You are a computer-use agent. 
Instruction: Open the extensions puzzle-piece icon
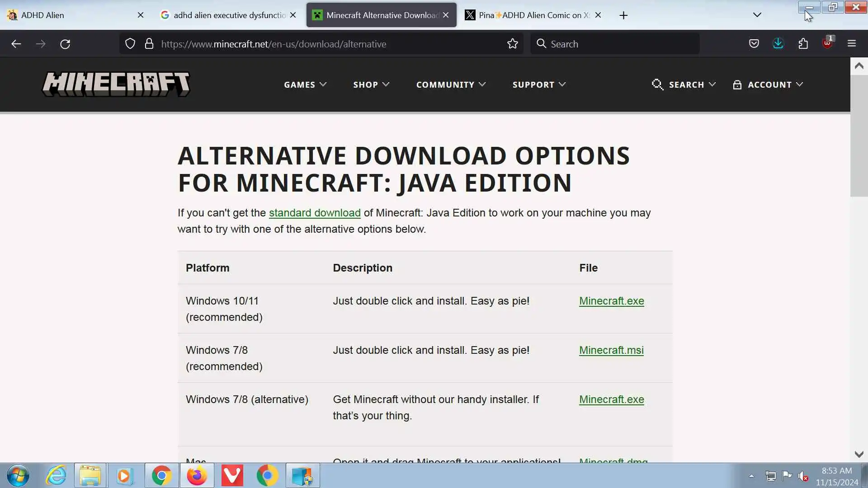tap(803, 44)
